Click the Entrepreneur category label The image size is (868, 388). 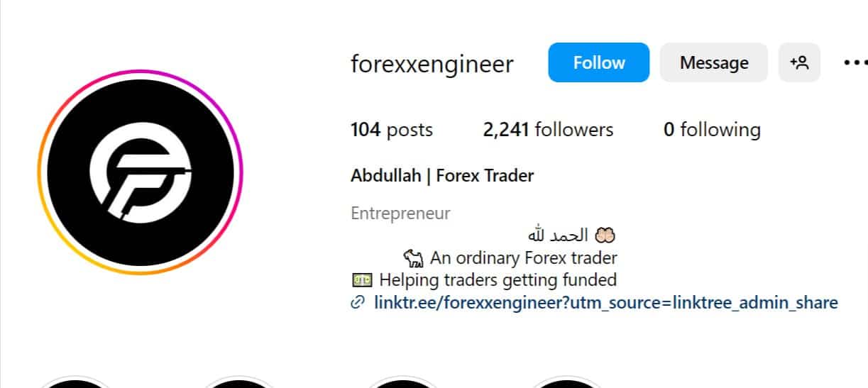[x=400, y=214]
